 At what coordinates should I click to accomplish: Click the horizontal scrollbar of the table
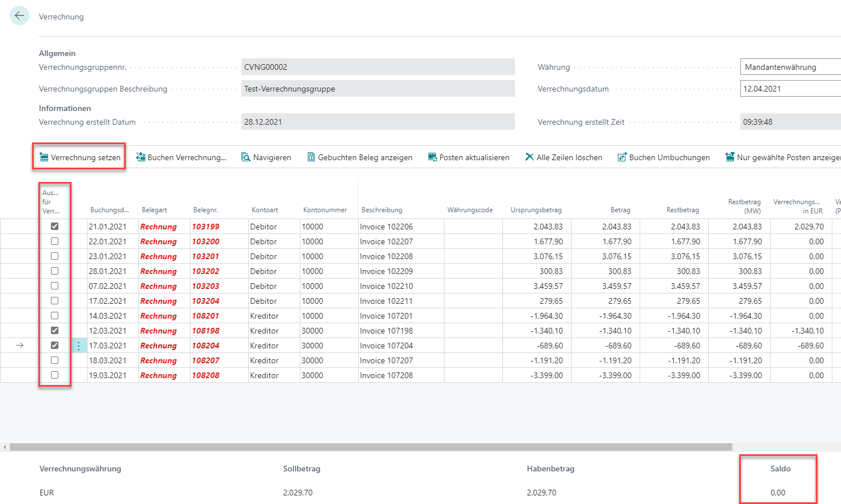pos(371,447)
